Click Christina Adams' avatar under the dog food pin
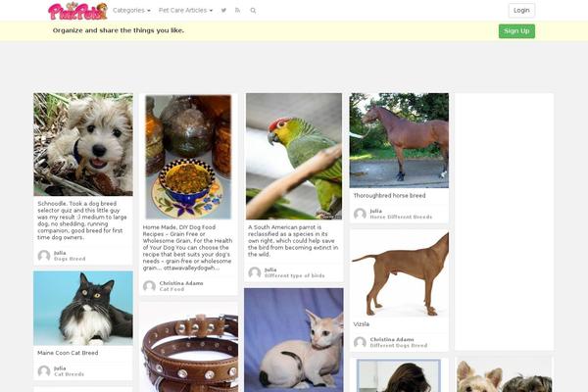The height and width of the screenshot is (392, 588). (149, 286)
